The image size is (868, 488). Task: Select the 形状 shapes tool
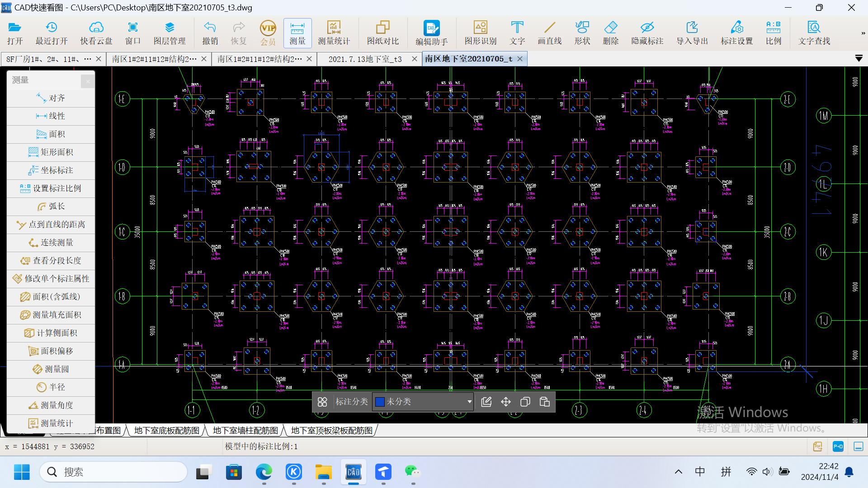click(x=582, y=33)
